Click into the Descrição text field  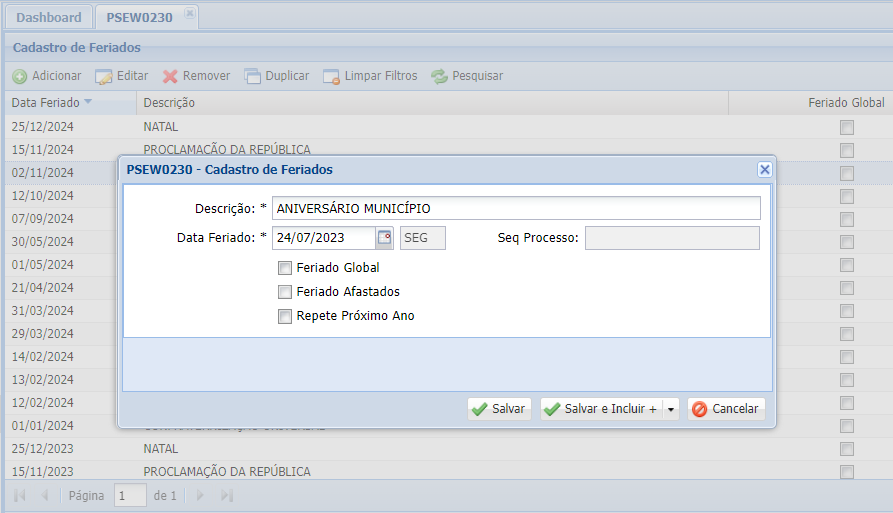[x=516, y=208]
